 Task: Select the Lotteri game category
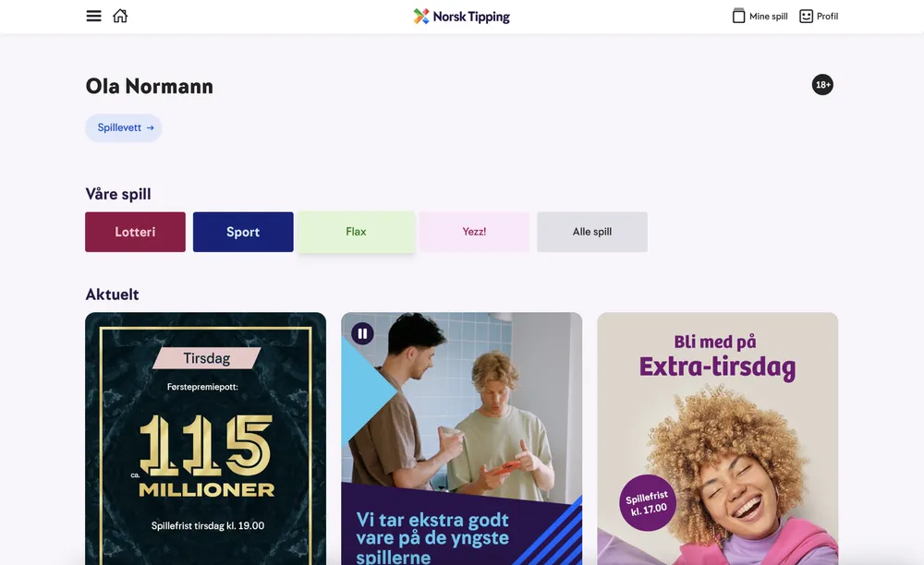pyautogui.click(x=135, y=232)
